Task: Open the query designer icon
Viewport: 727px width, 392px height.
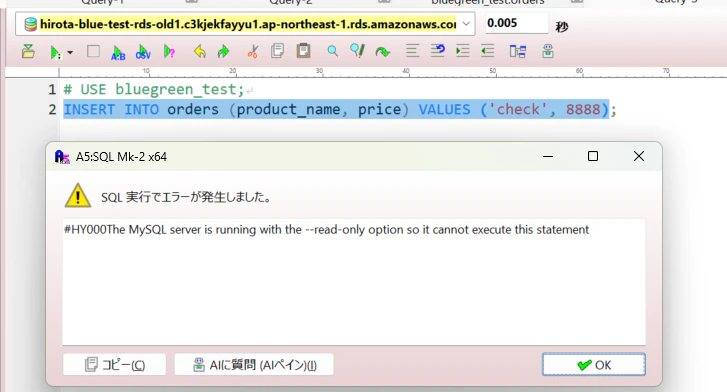Action: (517, 51)
